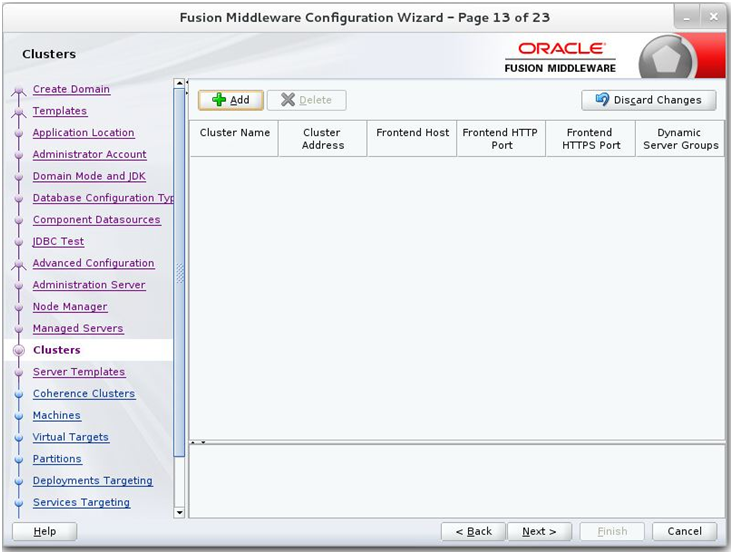
Task: Click Cluster Address column header
Action: click(x=323, y=138)
